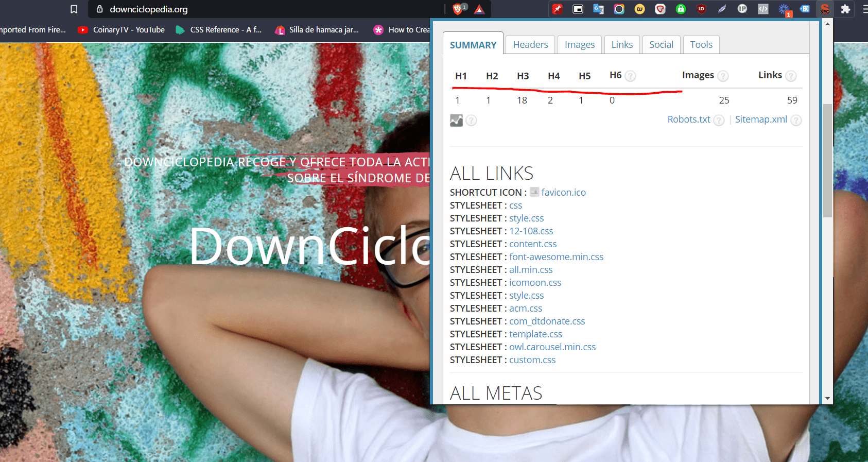Open the custom.css stylesheet link
Viewport: 868px width, 462px height.
[x=532, y=360]
